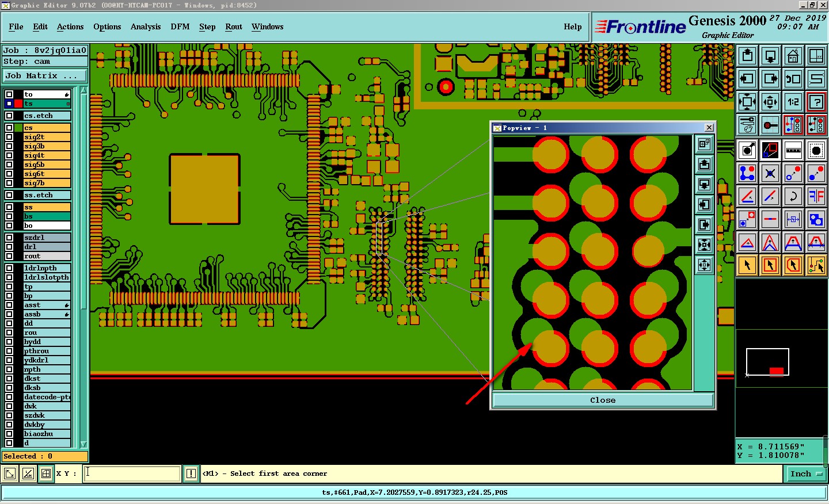Click the exclamation mark button
Screen dimensions: 829x504
tap(191, 474)
